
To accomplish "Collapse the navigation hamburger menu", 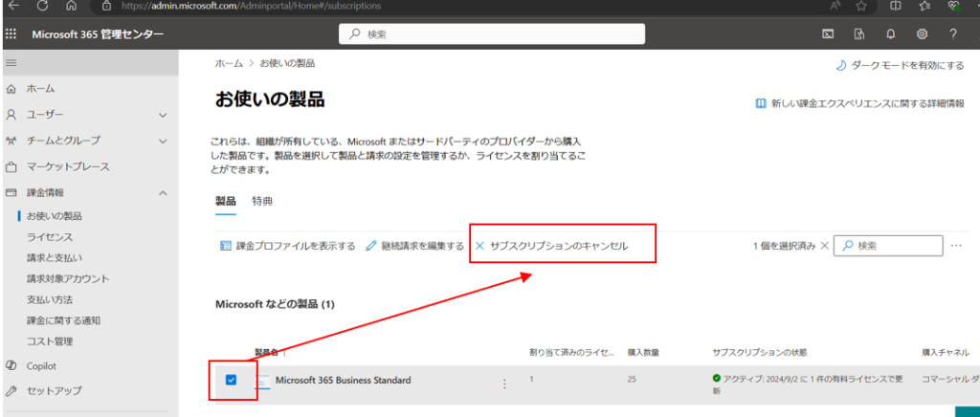I will pos(11,63).
